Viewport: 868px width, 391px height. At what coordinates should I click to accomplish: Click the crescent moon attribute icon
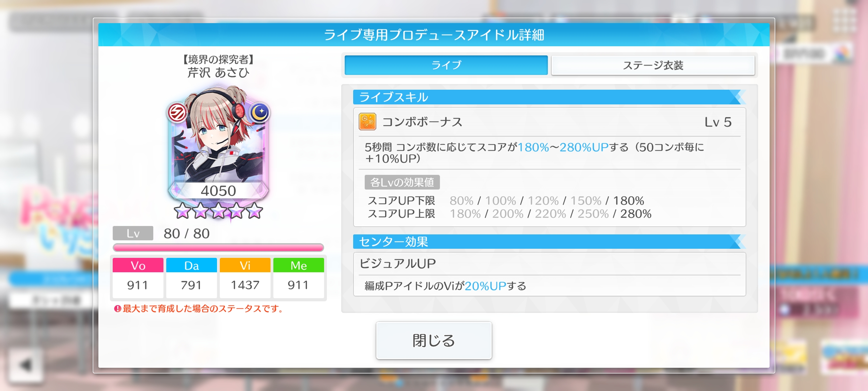coord(260,112)
